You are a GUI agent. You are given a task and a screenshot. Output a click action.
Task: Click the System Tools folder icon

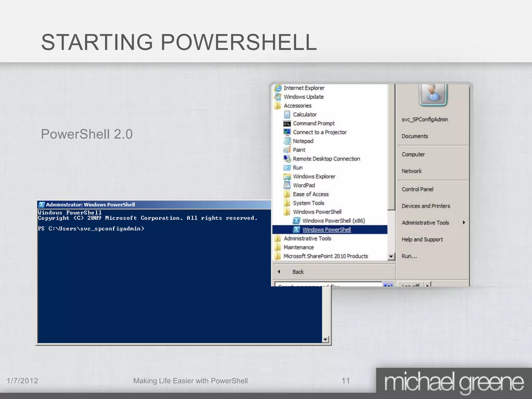click(x=287, y=203)
